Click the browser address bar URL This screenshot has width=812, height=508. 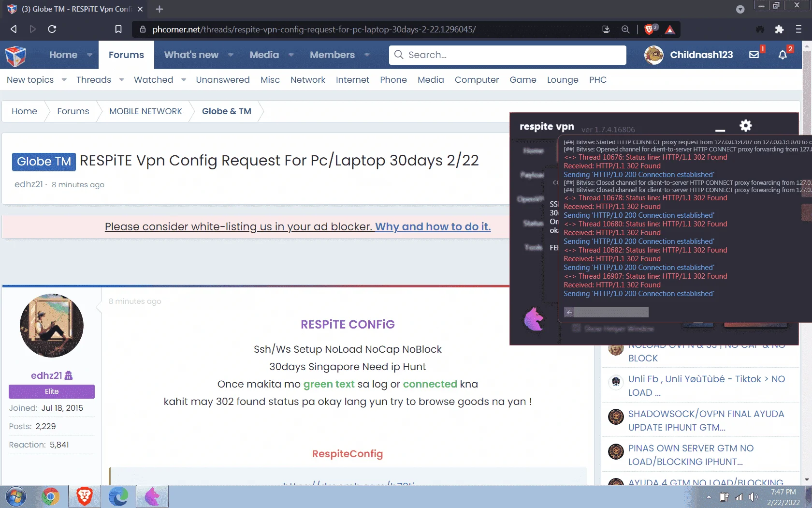314,30
